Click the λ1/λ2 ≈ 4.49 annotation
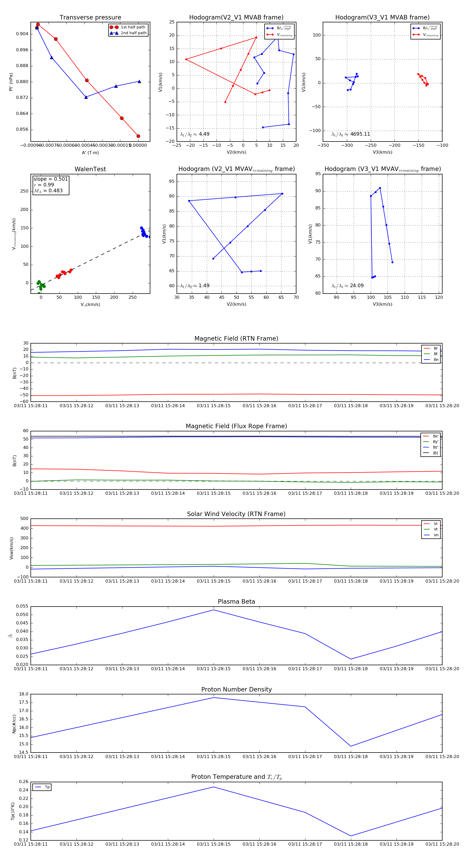The height and width of the screenshot is (868, 473). [x=195, y=134]
